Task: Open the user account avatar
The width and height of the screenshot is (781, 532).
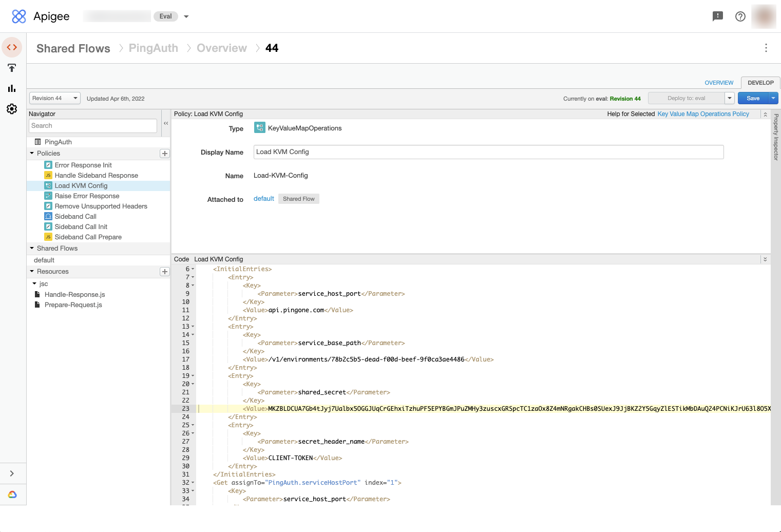Action: (x=764, y=16)
